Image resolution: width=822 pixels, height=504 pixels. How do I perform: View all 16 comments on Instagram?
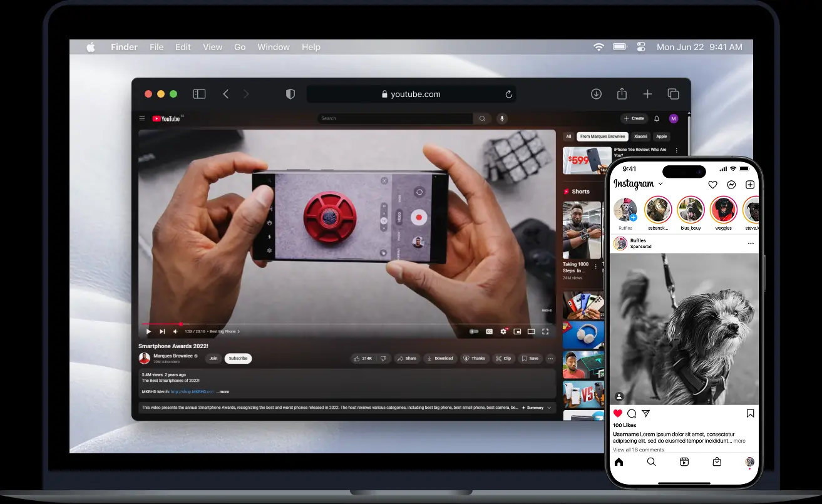(639, 450)
